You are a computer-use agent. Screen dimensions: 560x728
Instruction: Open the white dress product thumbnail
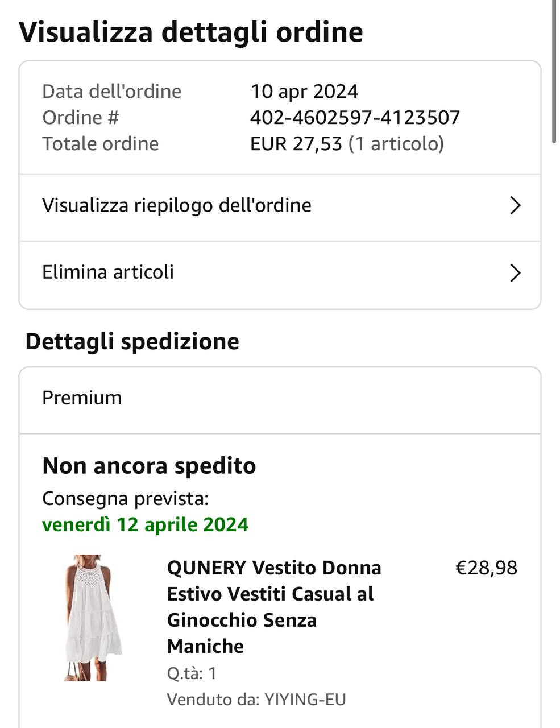click(x=93, y=617)
